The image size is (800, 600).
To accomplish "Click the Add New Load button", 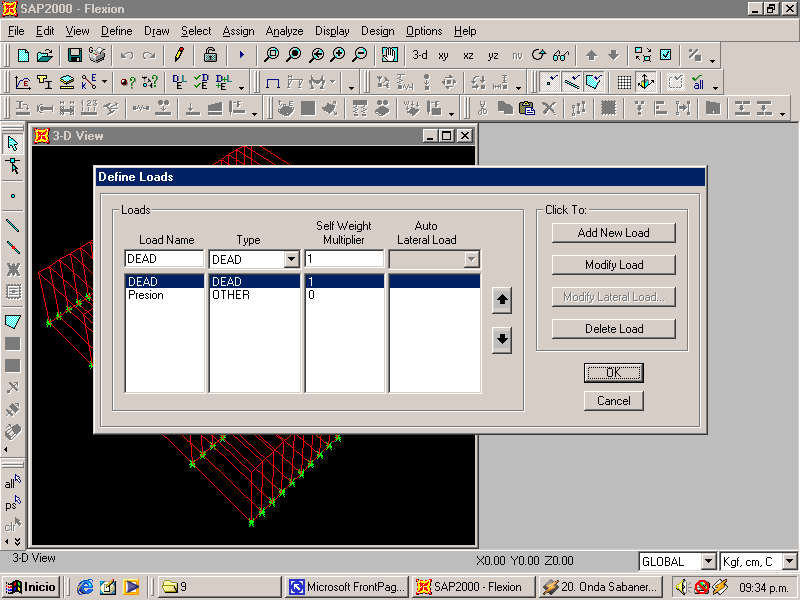I will [x=614, y=233].
